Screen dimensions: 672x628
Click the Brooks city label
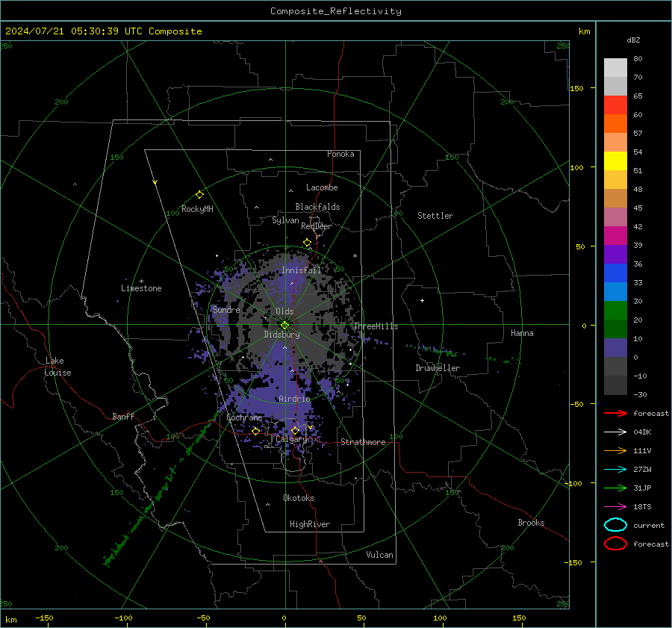click(531, 523)
